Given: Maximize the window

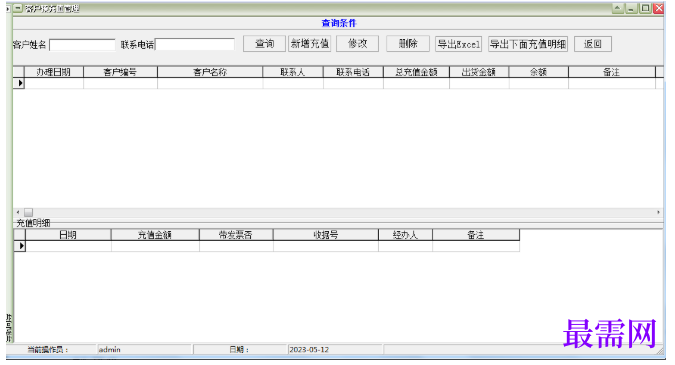Looking at the screenshot, I should (x=645, y=8).
